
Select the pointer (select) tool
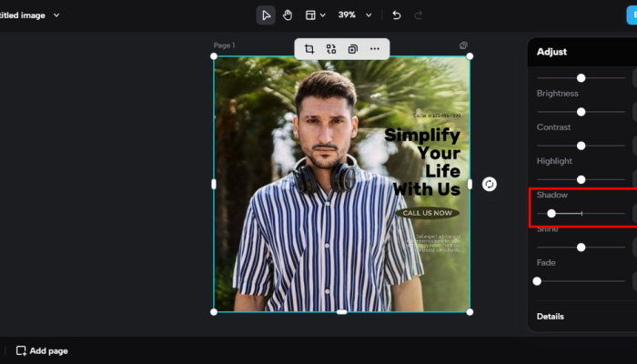coord(266,15)
